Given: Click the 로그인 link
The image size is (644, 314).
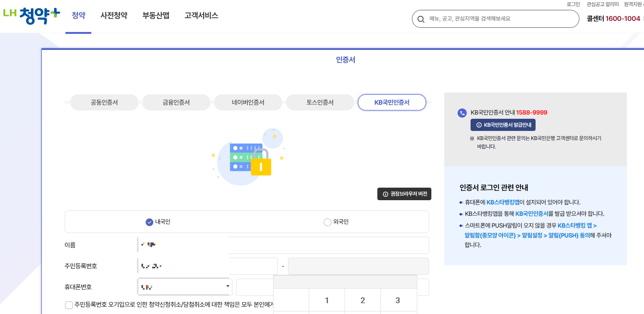Looking at the screenshot, I should point(573,4).
